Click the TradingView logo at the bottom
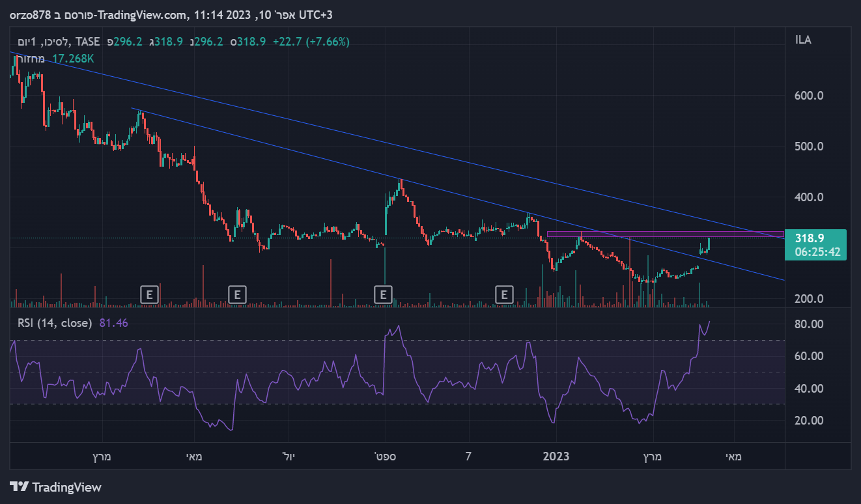 pos(56,487)
